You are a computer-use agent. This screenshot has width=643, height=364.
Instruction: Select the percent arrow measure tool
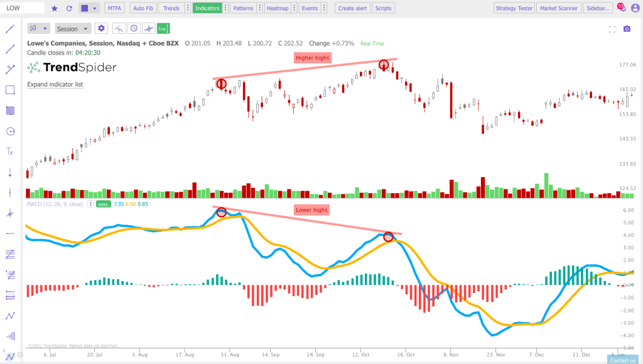click(x=10, y=69)
